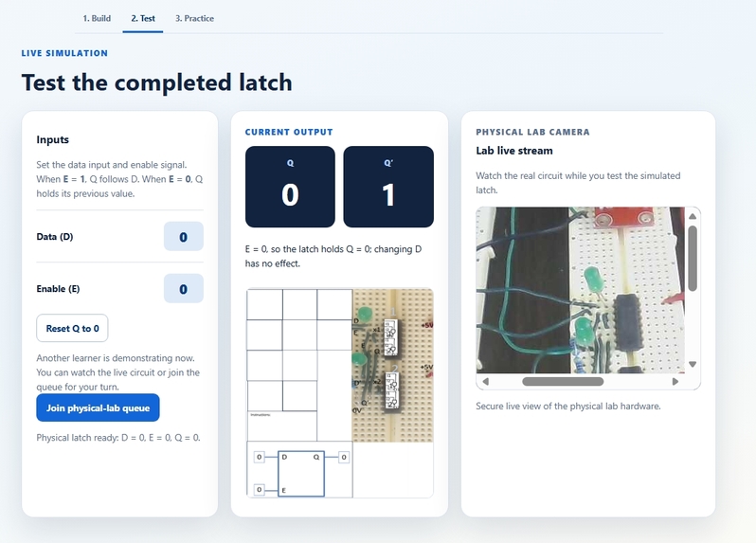Click the lab stream horizontal scrollbar thumb
This screenshot has width=756, height=543.
coord(563,382)
